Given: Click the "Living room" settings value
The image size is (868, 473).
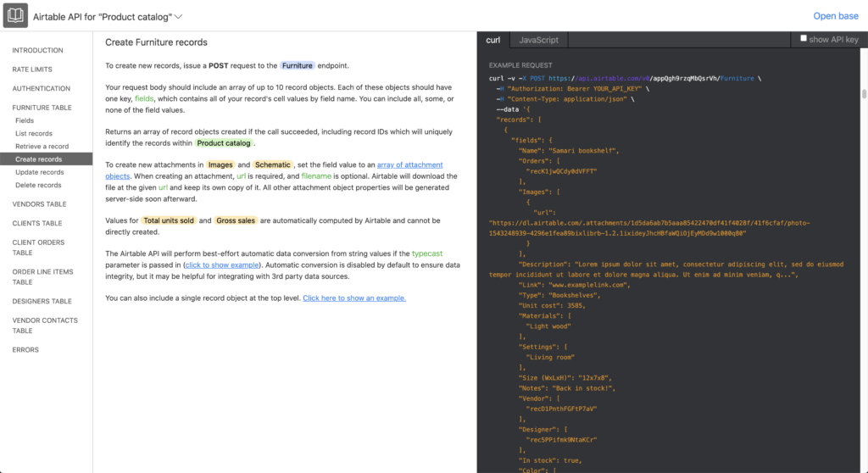Looking at the screenshot, I should (x=550, y=357).
